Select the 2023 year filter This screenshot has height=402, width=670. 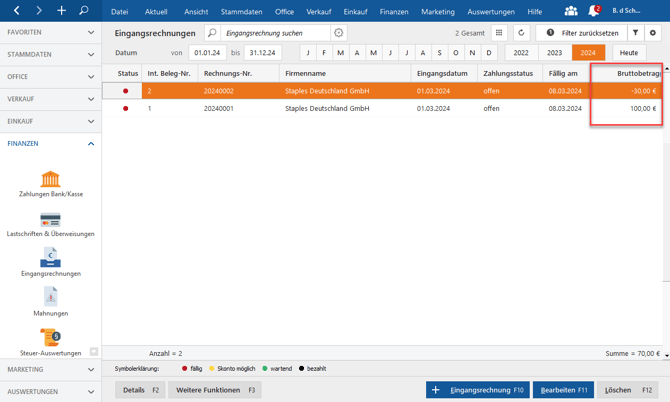click(x=554, y=53)
